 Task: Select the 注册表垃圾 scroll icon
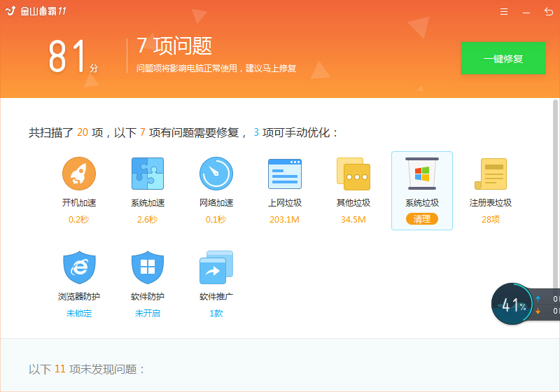point(491,174)
